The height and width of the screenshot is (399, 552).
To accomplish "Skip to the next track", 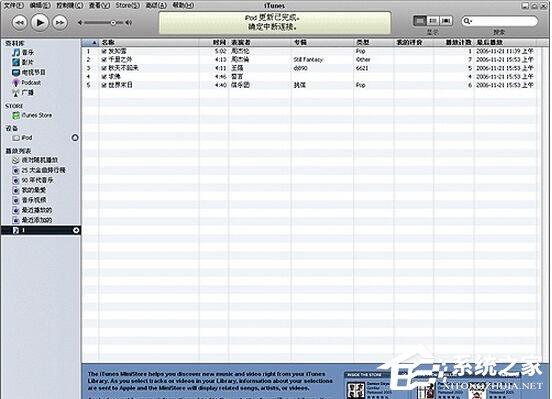I will [x=60, y=23].
